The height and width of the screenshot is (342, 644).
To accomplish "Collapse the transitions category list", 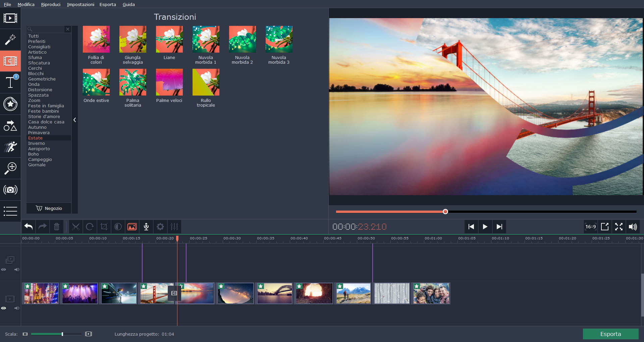I will pos(74,120).
